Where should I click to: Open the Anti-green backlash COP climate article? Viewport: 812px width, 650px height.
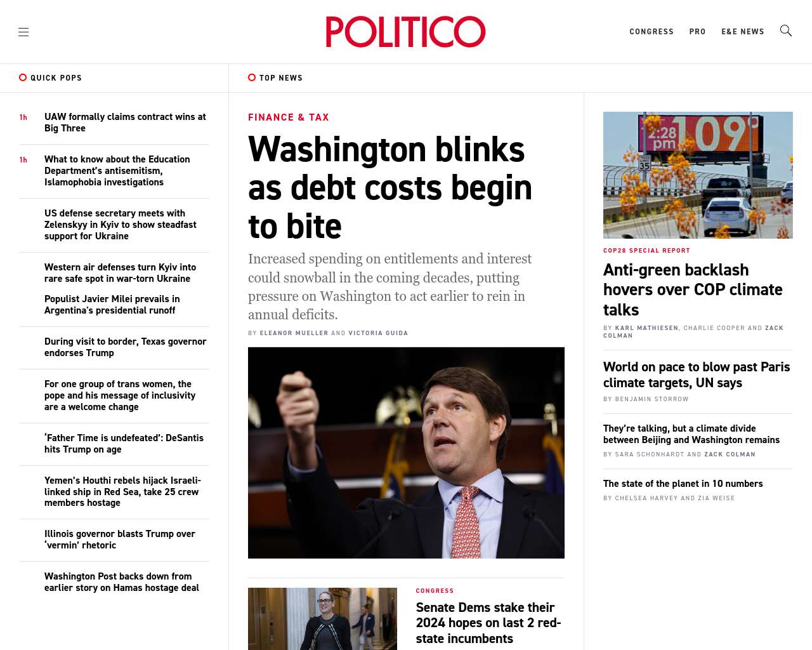(x=693, y=289)
